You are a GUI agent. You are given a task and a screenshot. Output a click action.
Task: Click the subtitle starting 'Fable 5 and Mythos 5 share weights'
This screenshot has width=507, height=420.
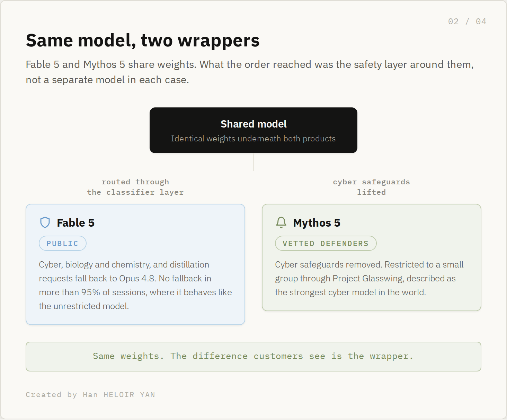250,72
